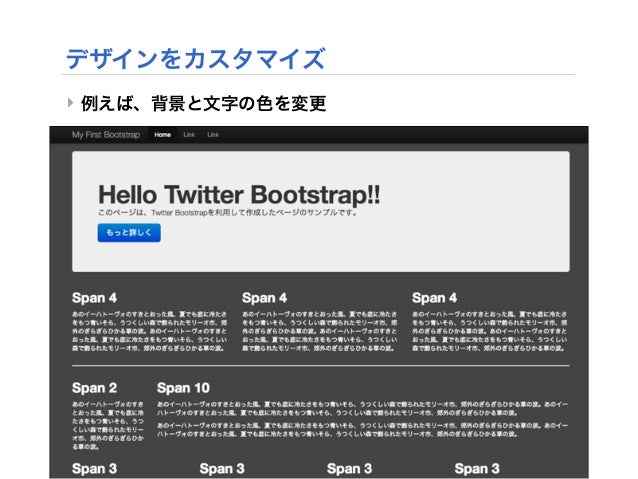Open the last Link item in the navbar
Viewport: 638px width, 479px height.
click(x=213, y=135)
